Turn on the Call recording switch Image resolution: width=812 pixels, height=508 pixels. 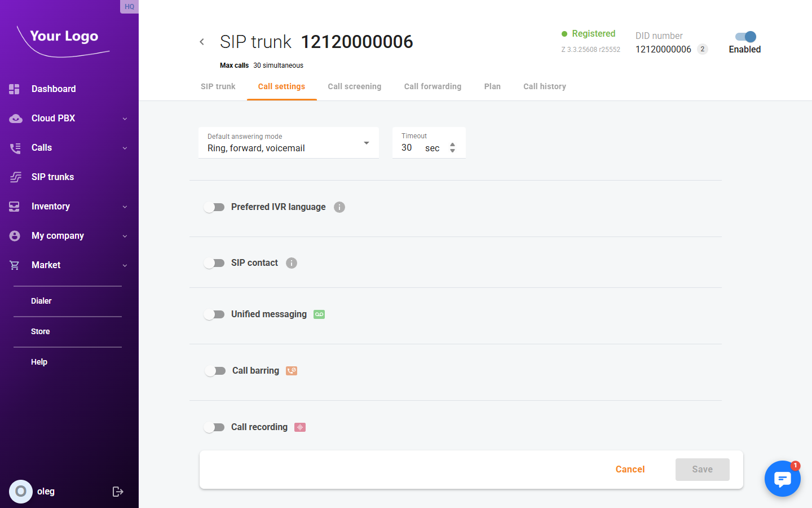pyautogui.click(x=214, y=427)
